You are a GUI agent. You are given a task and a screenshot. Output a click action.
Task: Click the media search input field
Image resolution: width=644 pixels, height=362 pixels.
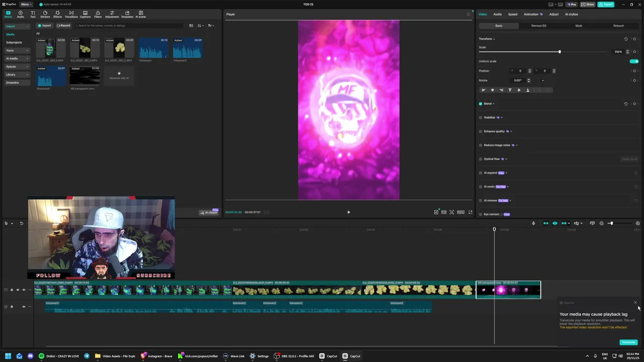[x=128, y=26]
